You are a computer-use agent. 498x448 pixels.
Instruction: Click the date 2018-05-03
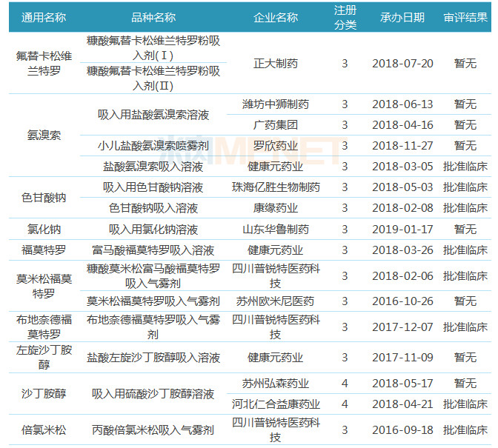coord(402,187)
